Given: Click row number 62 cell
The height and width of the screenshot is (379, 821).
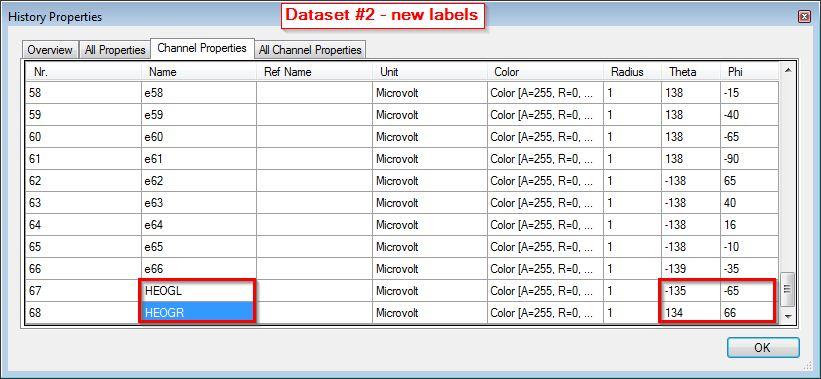Looking at the screenshot, I should pos(84,181).
